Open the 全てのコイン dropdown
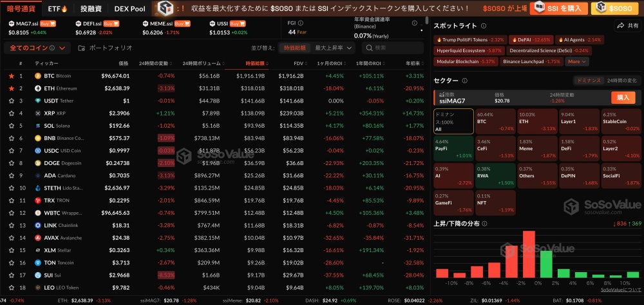 [x=37, y=48]
